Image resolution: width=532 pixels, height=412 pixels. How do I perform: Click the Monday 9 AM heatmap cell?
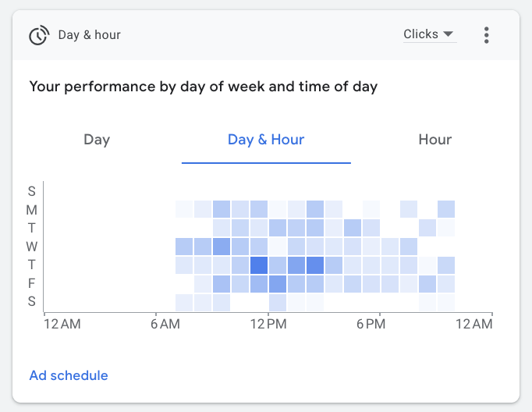tap(222, 209)
